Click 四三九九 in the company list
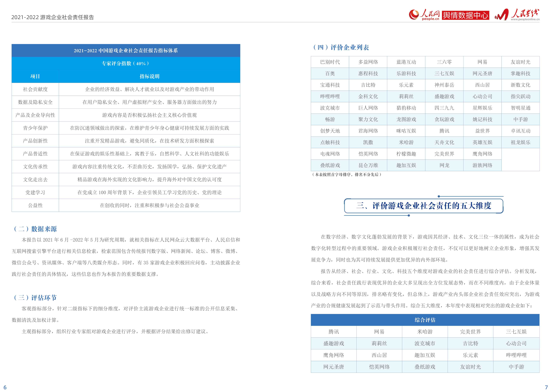 [444, 108]
